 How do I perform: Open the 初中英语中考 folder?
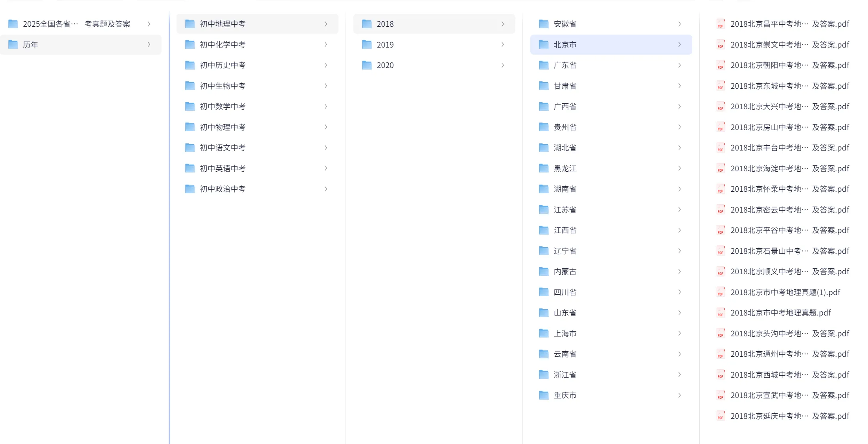[x=223, y=169]
